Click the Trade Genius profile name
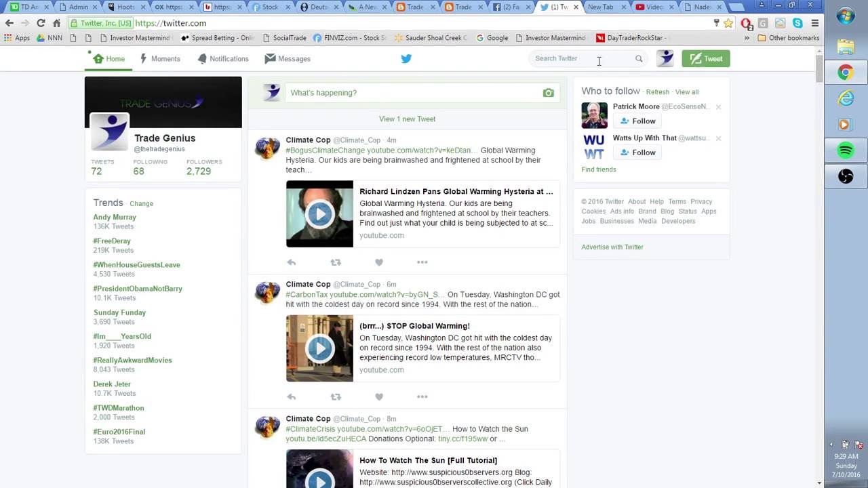This screenshot has height=488, width=868. [x=165, y=138]
